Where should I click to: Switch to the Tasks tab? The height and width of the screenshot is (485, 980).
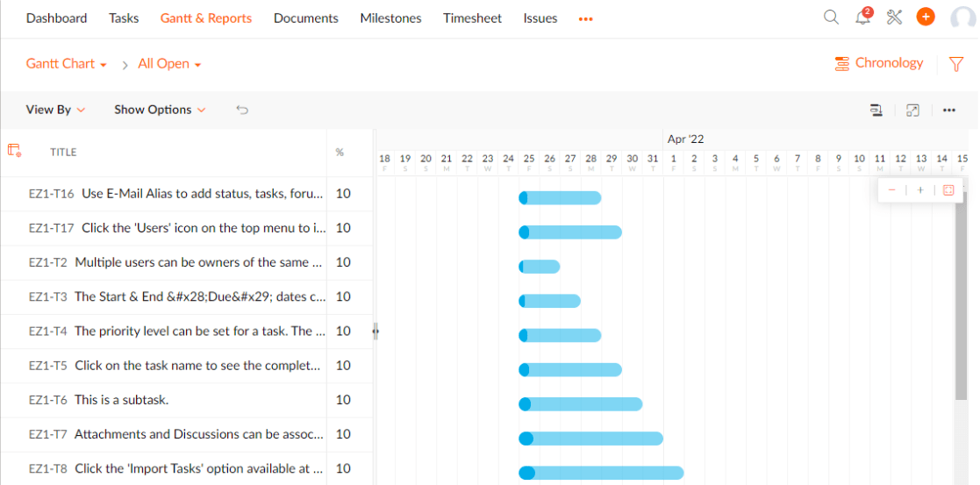[124, 18]
